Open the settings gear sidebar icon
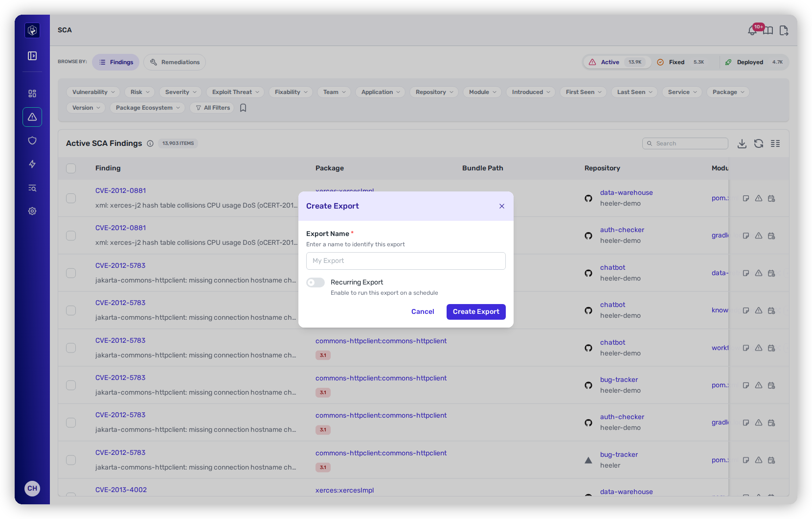812x519 pixels. (32, 211)
